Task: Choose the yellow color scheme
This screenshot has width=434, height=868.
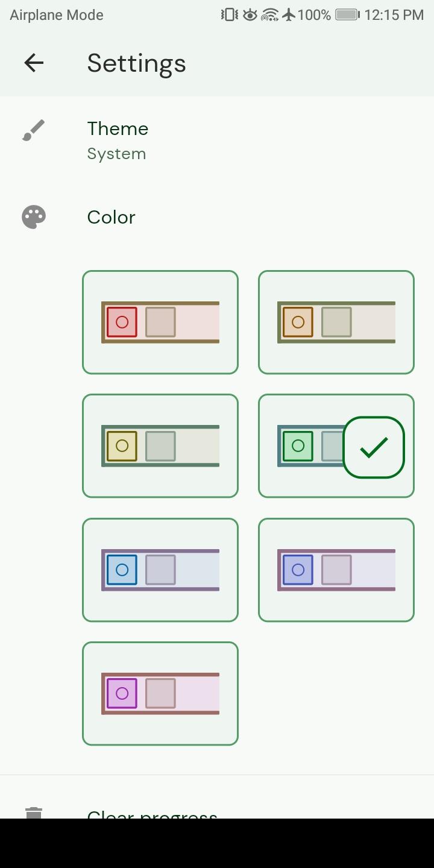Action: (x=160, y=446)
